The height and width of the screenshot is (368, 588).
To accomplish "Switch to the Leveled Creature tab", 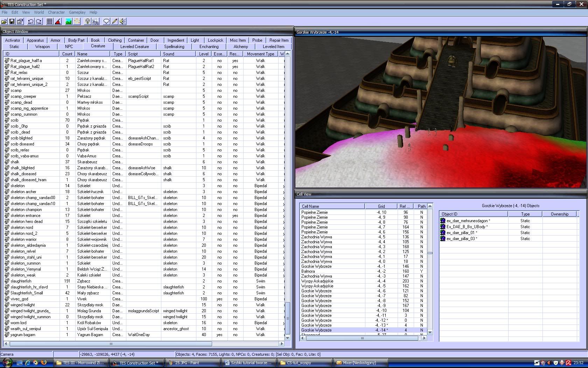I will pos(135,46).
